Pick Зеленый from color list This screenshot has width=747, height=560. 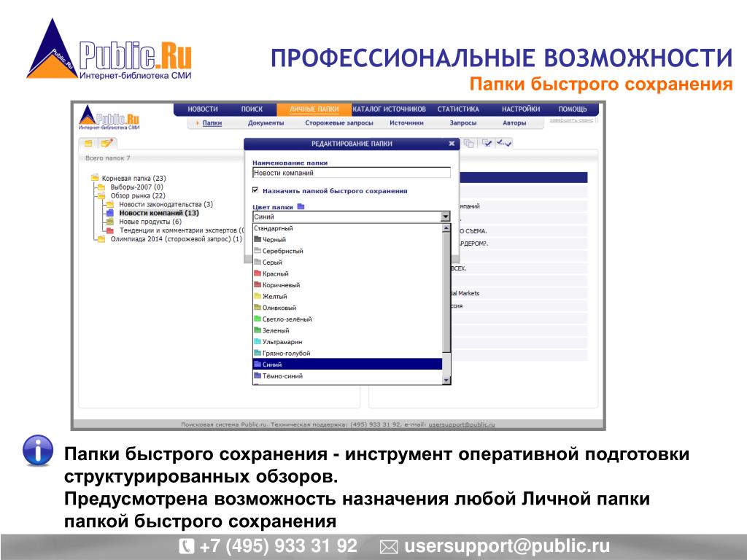point(347,330)
